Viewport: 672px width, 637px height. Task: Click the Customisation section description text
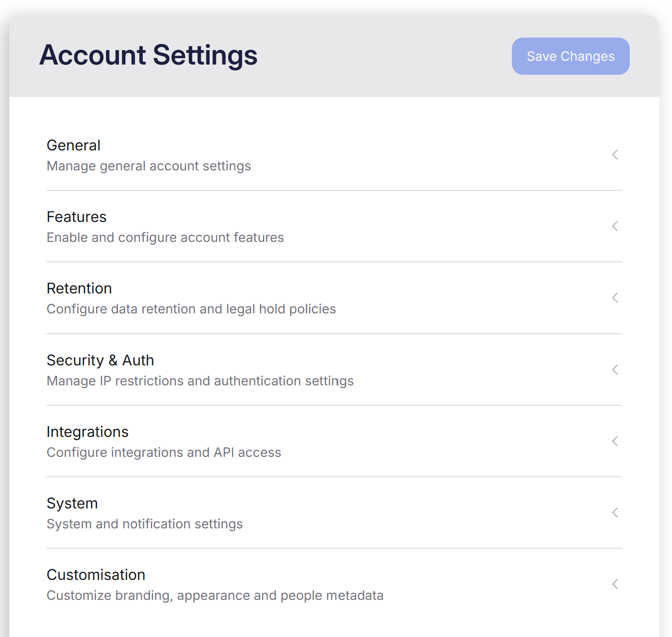pyautogui.click(x=215, y=595)
